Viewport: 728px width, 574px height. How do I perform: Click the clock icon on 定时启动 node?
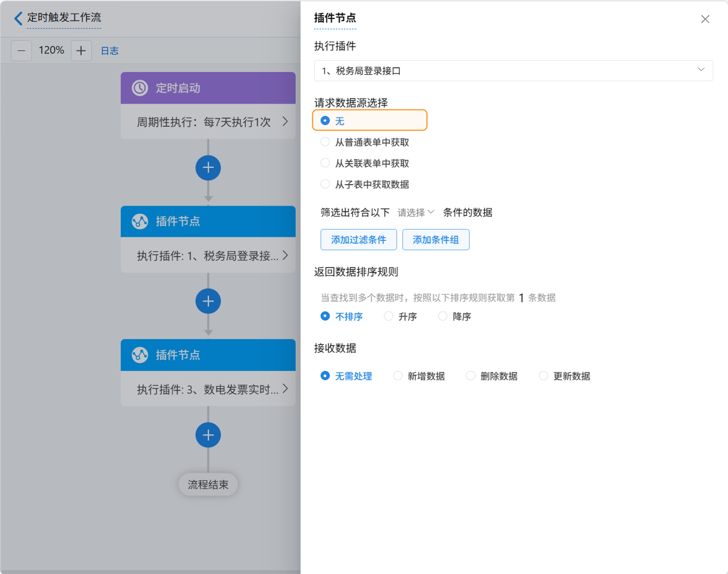click(140, 88)
